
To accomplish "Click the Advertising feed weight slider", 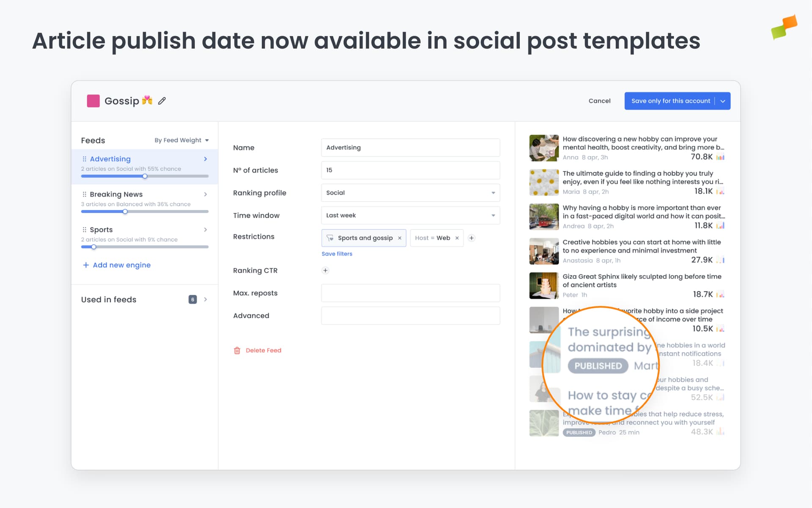I will 145,176.
